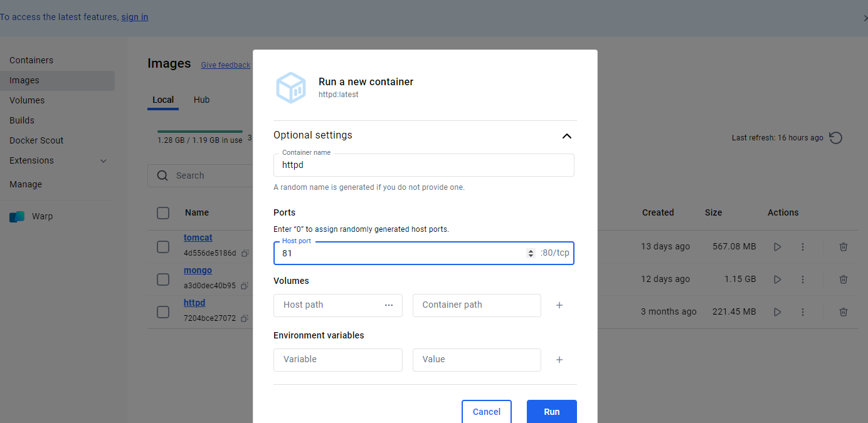Follow the sign in link
Screen dimensions: 868x423
[x=135, y=17]
